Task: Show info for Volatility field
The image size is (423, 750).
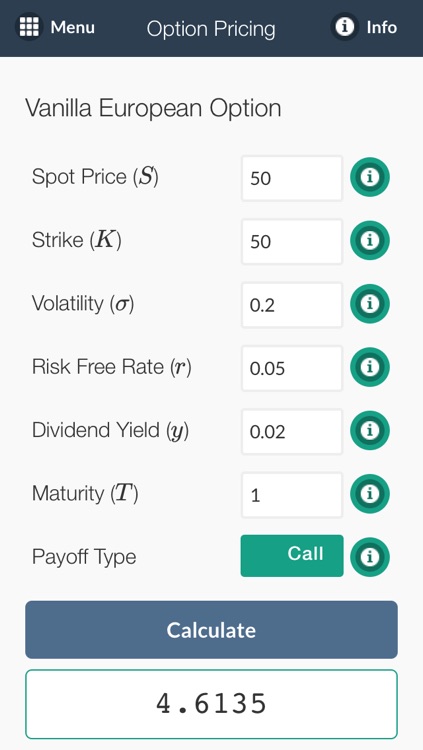Action: click(x=370, y=304)
